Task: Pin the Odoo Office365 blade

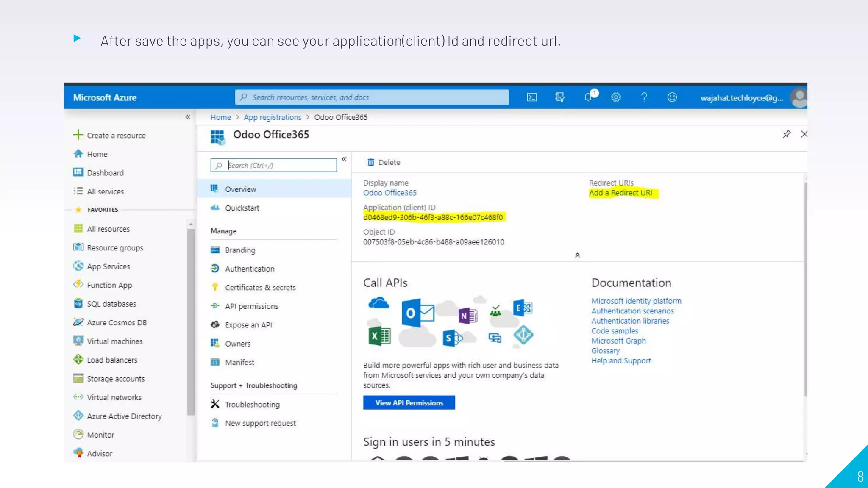Action: tap(787, 134)
